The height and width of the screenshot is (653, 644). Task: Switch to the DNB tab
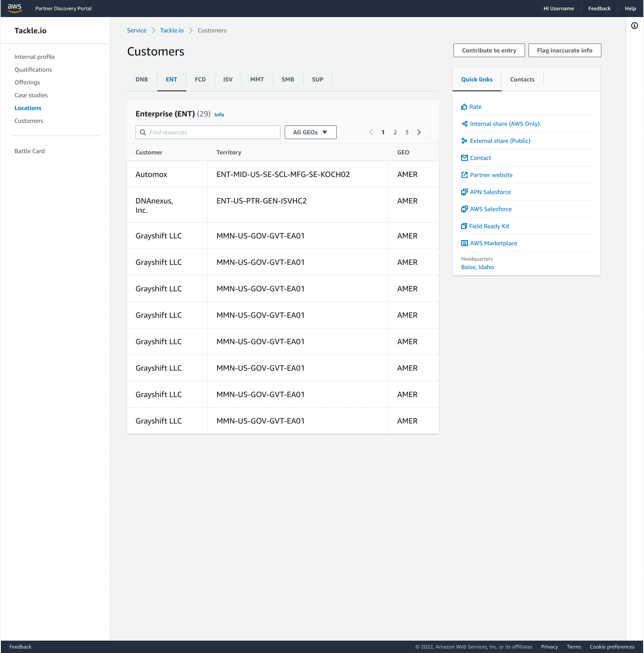(x=142, y=79)
